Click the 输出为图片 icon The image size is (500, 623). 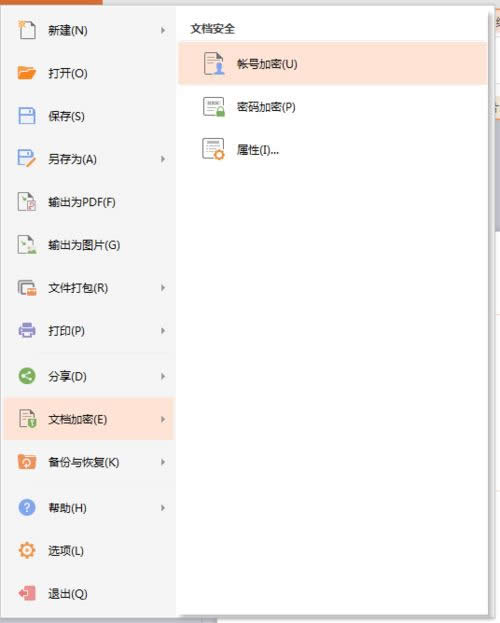pos(27,245)
